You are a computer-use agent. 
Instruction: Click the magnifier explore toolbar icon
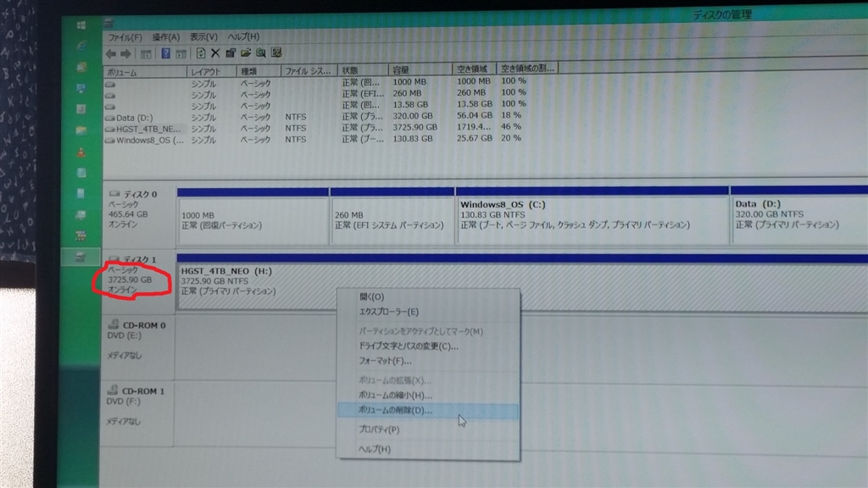261,53
